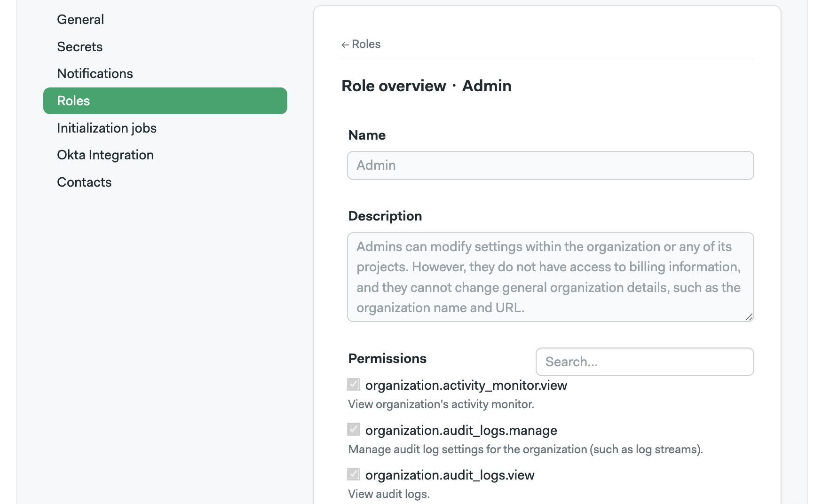The image size is (822, 504).
Task: Click the 'View audit logs.' description
Action: tap(389, 494)
